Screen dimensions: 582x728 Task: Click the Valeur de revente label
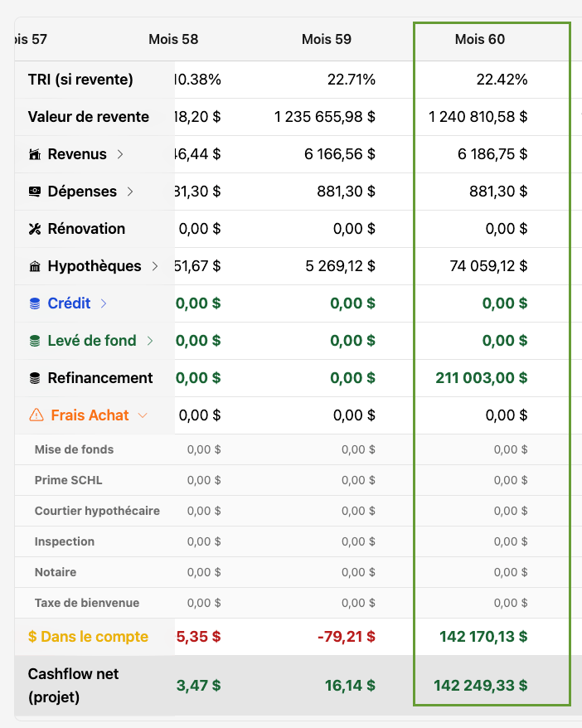pyautogui.click(x=88, y=117)
